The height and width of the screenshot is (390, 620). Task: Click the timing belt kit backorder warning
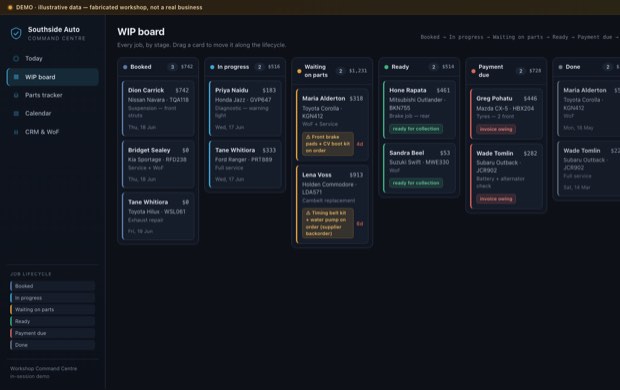click(x=328, y=223)
